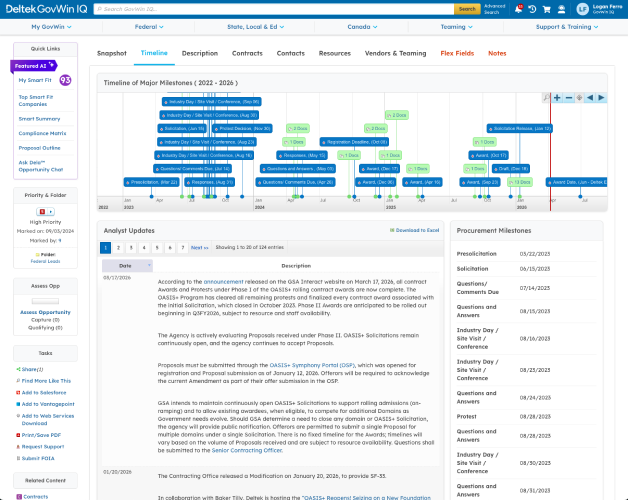
Task: Click the yellow Search button
Action: coord(467,9)
